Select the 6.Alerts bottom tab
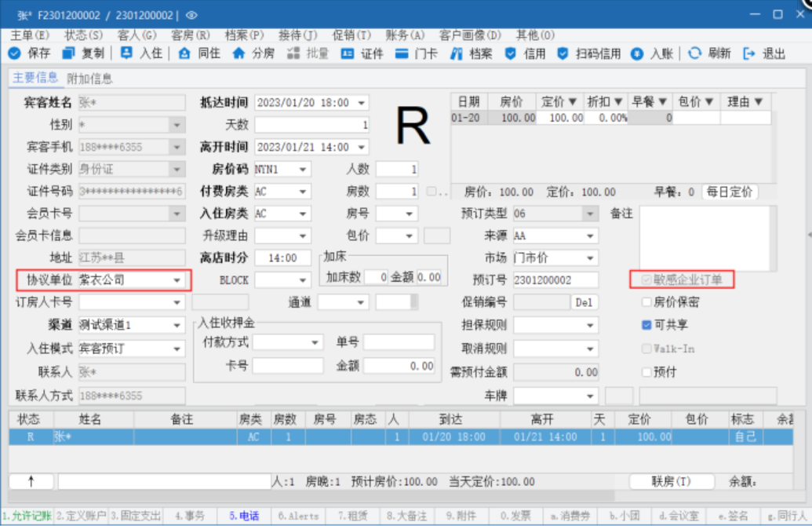812x526 pixels. (x=298, y=516)
